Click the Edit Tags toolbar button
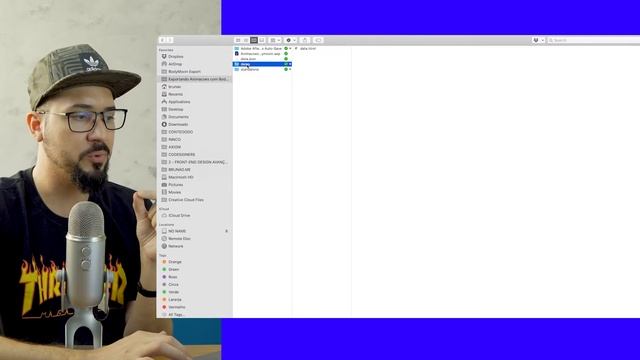Screen dimensions: 640x360 (x=318, y=40)
